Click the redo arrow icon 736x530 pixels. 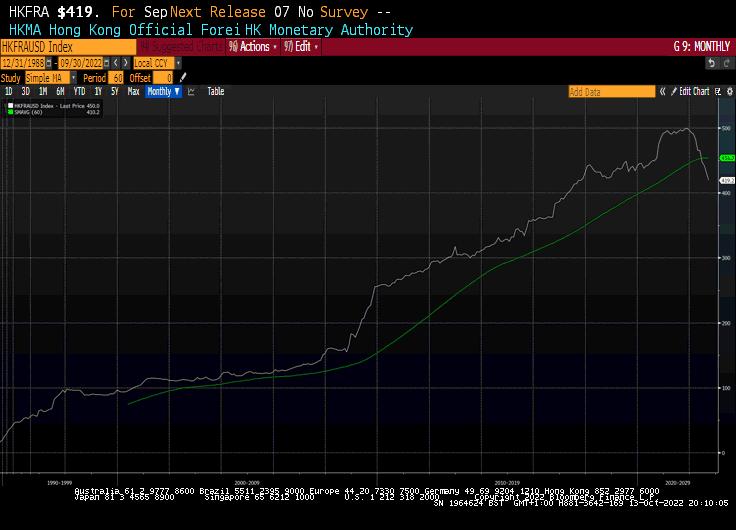(726, 62)
